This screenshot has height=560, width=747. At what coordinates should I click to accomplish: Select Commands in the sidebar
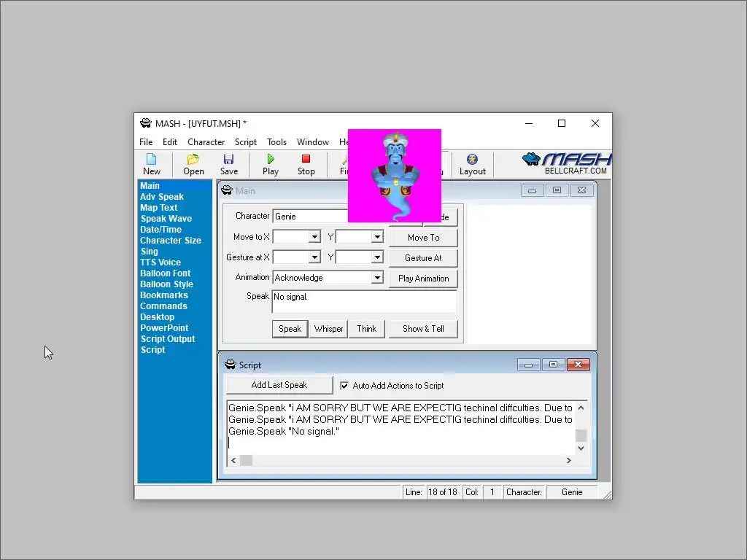click(x=163, y=306)
